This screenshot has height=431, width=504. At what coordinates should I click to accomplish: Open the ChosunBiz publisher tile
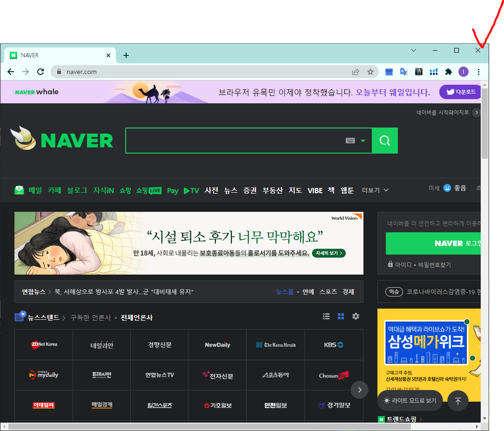tap(334, 375)
